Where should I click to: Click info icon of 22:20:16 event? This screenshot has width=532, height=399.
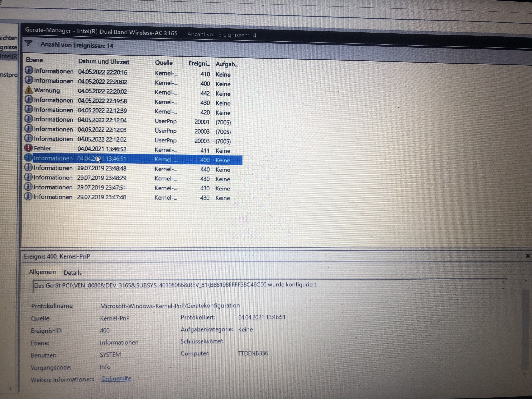(29, 71)
